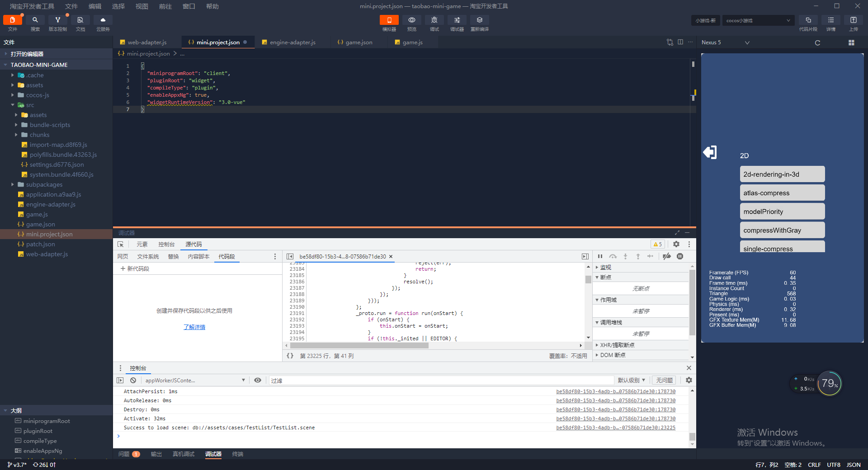
Task: Open devtools settings gear
Action: 676,244
